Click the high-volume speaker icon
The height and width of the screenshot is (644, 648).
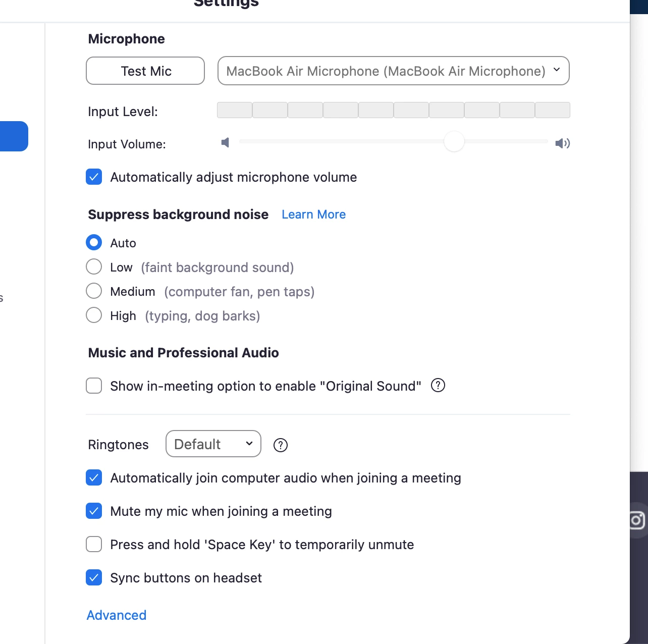(x=562, y=143)
